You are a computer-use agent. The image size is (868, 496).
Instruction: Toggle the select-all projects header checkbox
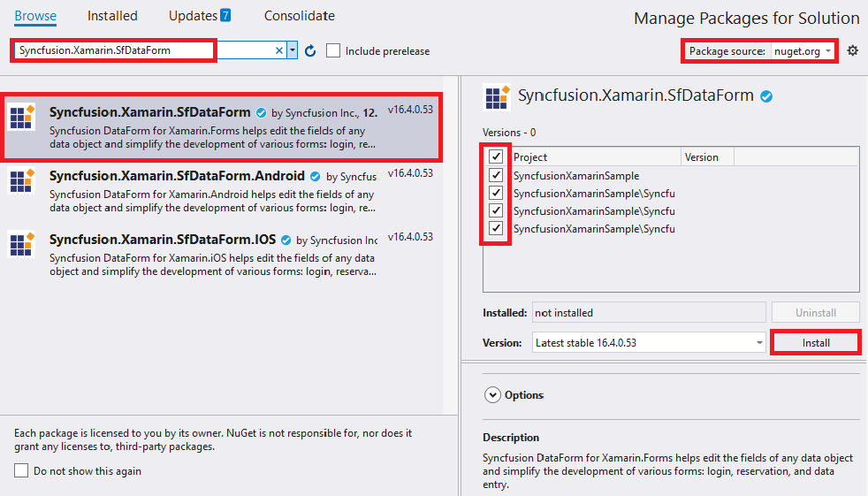(496, 156)
